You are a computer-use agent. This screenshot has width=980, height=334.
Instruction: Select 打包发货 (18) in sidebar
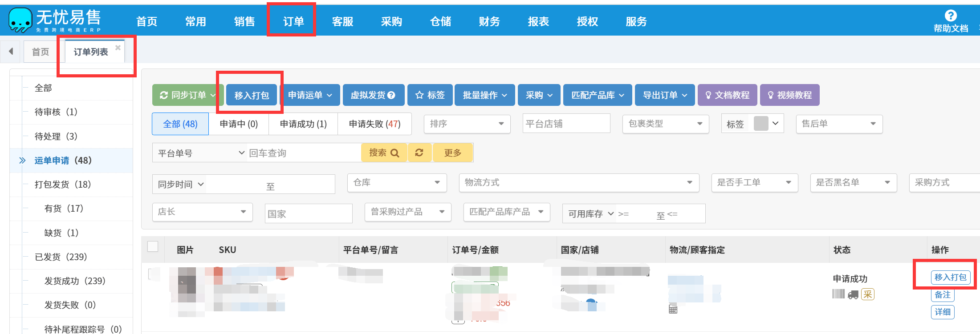click(x=71, y=184)
